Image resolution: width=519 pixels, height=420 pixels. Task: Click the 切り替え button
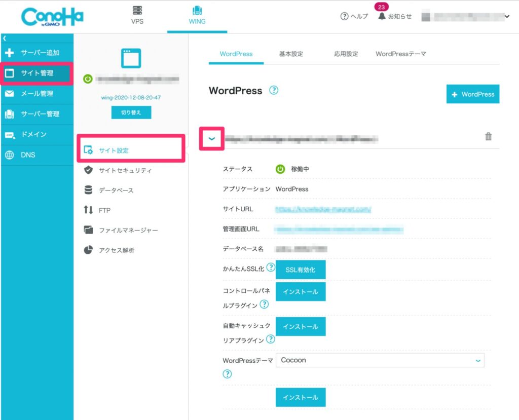click(x=131, y=112)
